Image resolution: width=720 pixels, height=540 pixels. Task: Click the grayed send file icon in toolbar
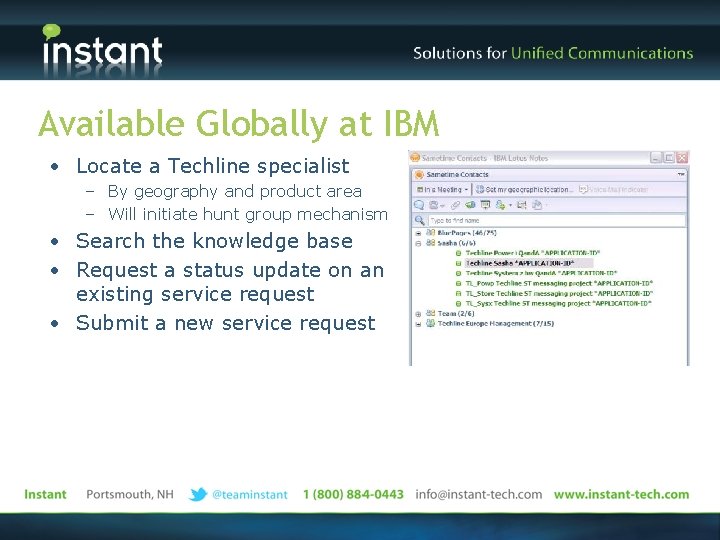pyautogui.click(x=536, y=205)
